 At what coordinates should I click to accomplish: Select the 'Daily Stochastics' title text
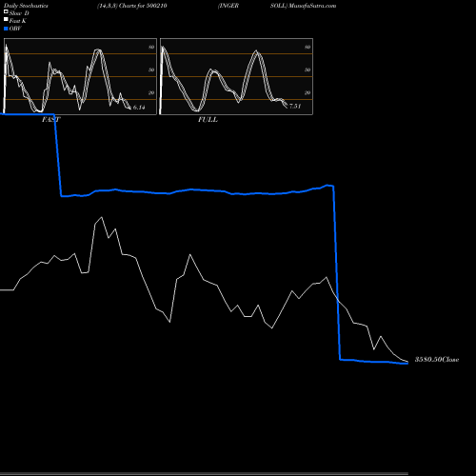(26, 6)
